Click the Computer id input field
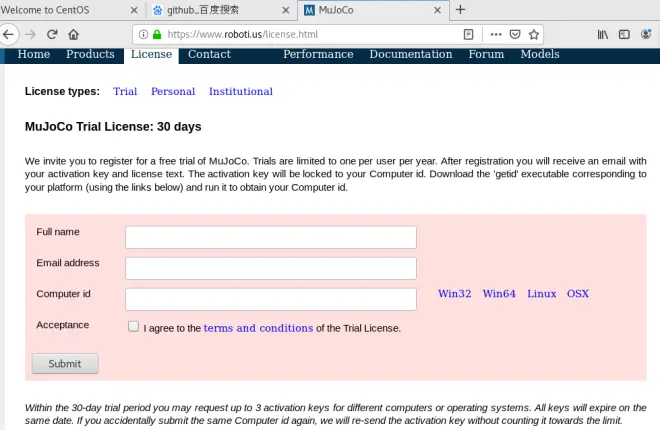The image size is (660, 430). (x=271, y=299)
